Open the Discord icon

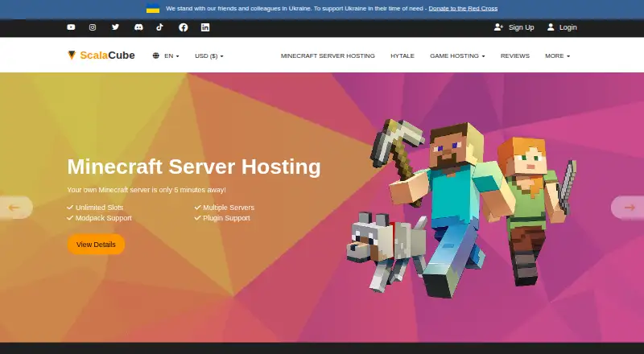point(138,27)
